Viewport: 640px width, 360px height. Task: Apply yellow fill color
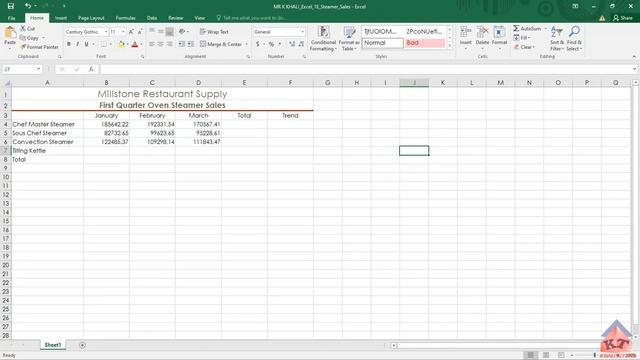click(x=121, y=44)
